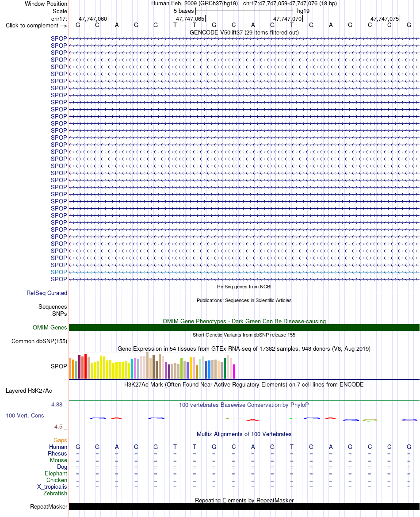Viewport: 420px width, 517px height.
Task: Click the orange Gaps row label
Action: [60, 440]
